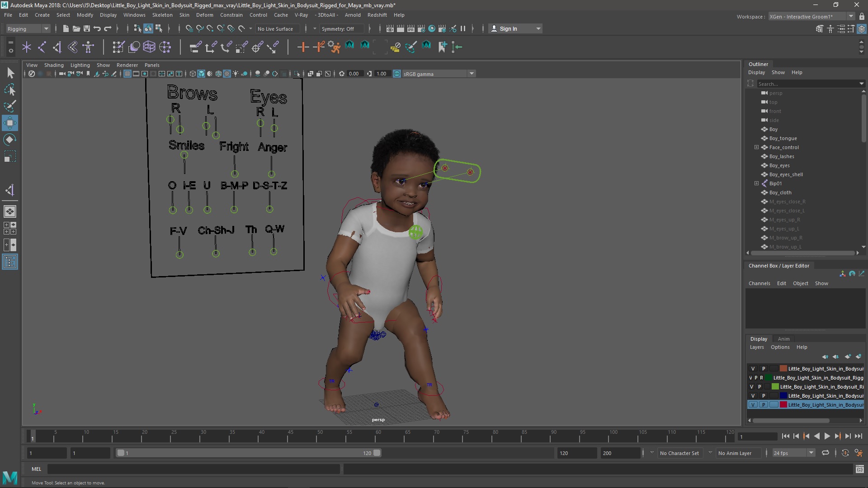The height and width of the screenshot is (488, 868).
Task: Choose the Create Joints shelf tool
Action: click(42, 47)
